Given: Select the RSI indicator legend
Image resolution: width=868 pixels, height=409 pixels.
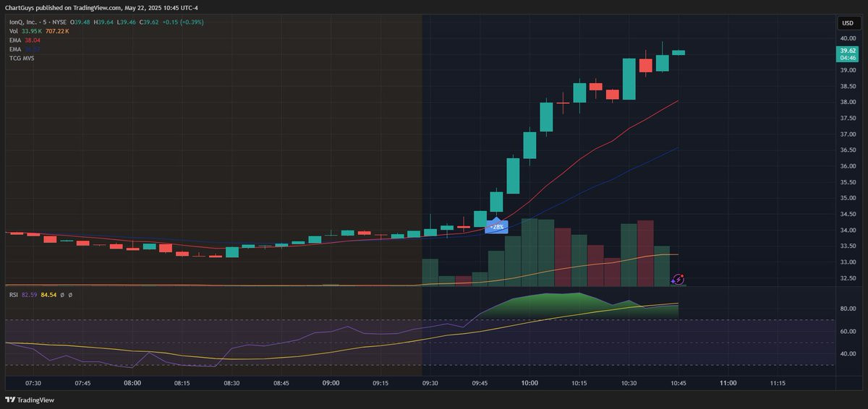Looking at the screenshot, I should [x=14, y=295].
